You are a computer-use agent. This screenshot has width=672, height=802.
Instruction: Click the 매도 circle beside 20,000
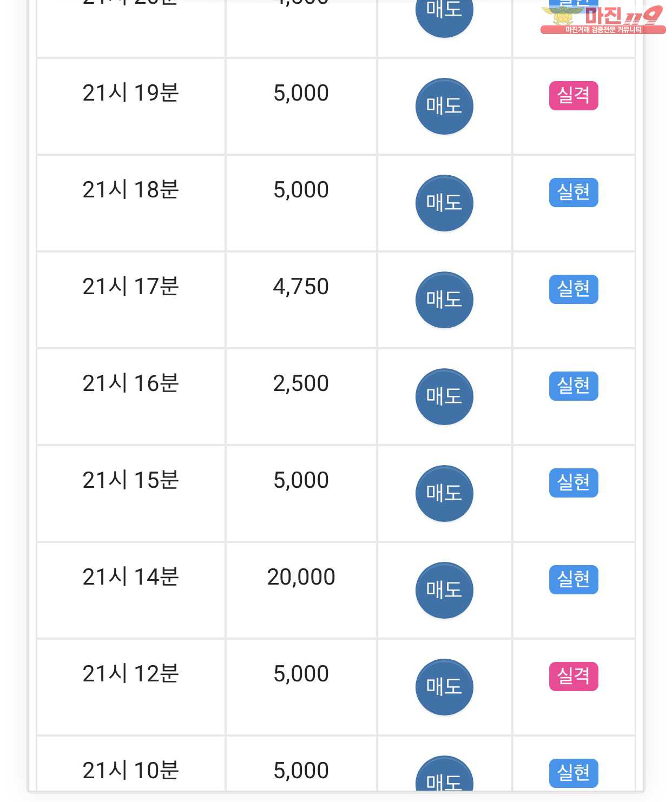point(444,591)
